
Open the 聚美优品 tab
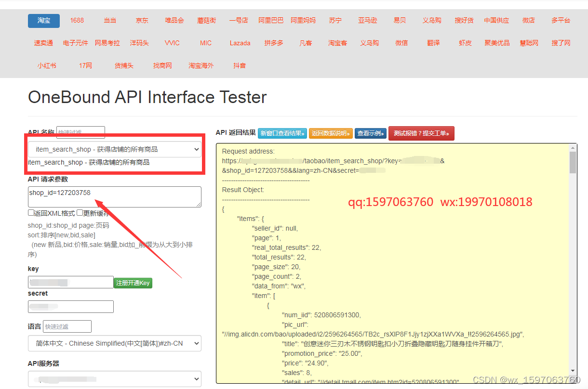click(497, 43)
